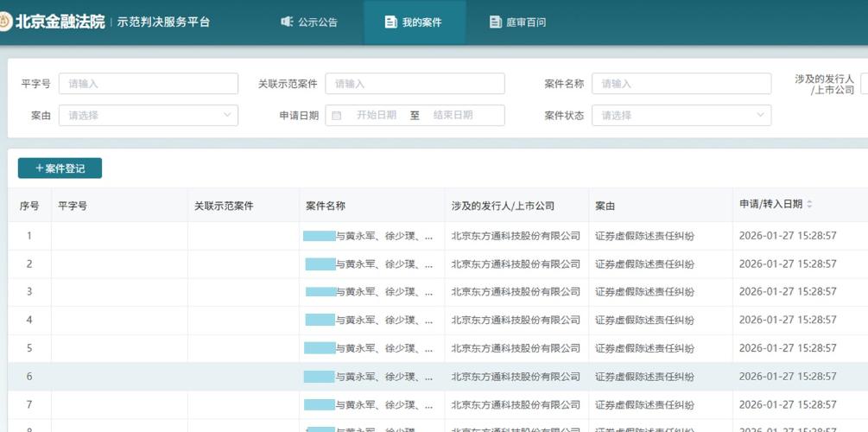
Task: Select the 结束日期 end date field
Action: [x=453, y=115]
